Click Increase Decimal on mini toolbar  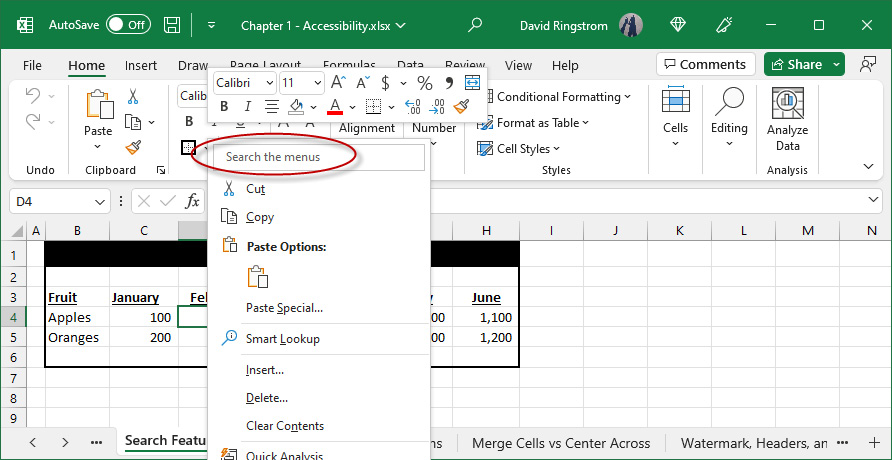[412, 106]
